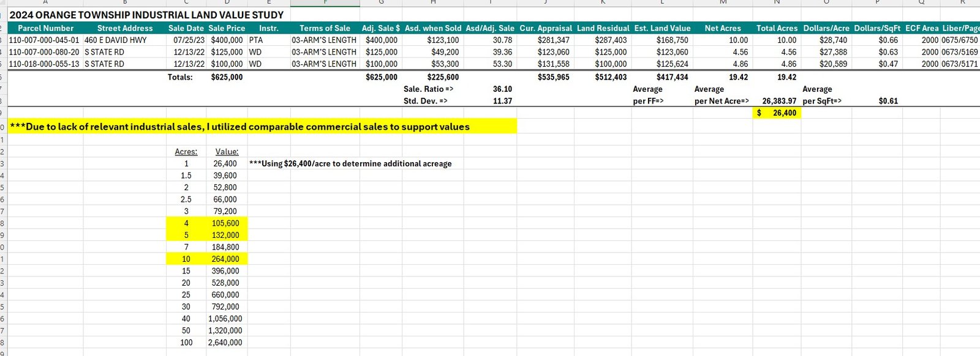Click the Liber/Page 0673/5171 cell
This screenshot has height=356, width=980.
[960, 64]
